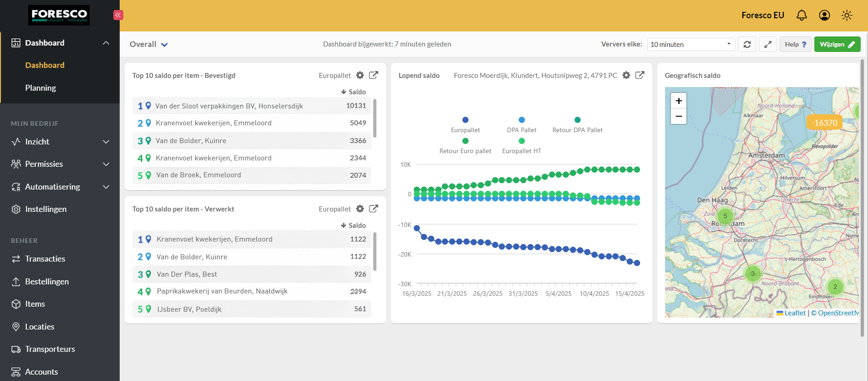This screenshot has width=868, height=381.
Task: Select Paprikakwekerij van Beurden, Naaldwijk row
Action: 252,291
